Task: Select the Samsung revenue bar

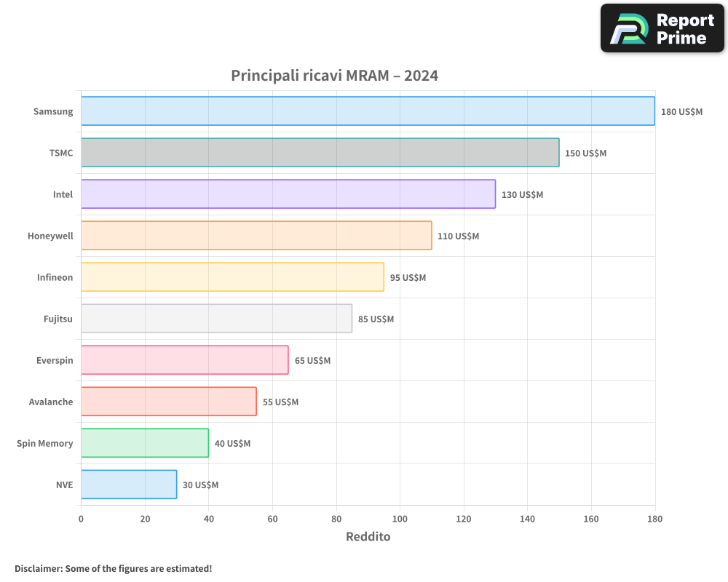Action: click(x=364, y=111)
